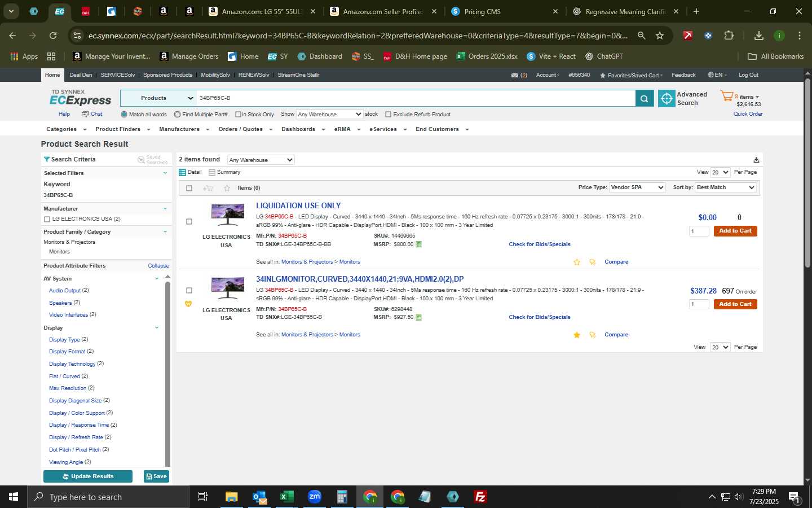
Task: Click MSRP calculator icon next to $800.00
Action: coord(418,244)
